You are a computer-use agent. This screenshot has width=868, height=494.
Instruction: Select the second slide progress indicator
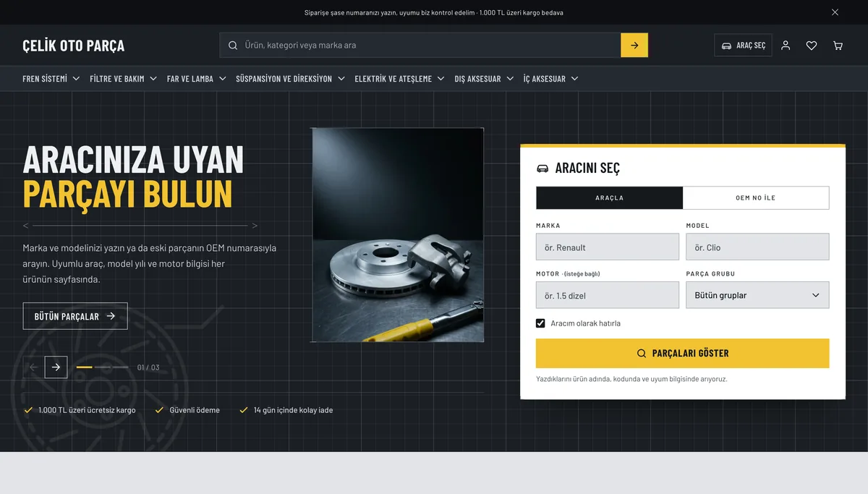coord(102,367)
